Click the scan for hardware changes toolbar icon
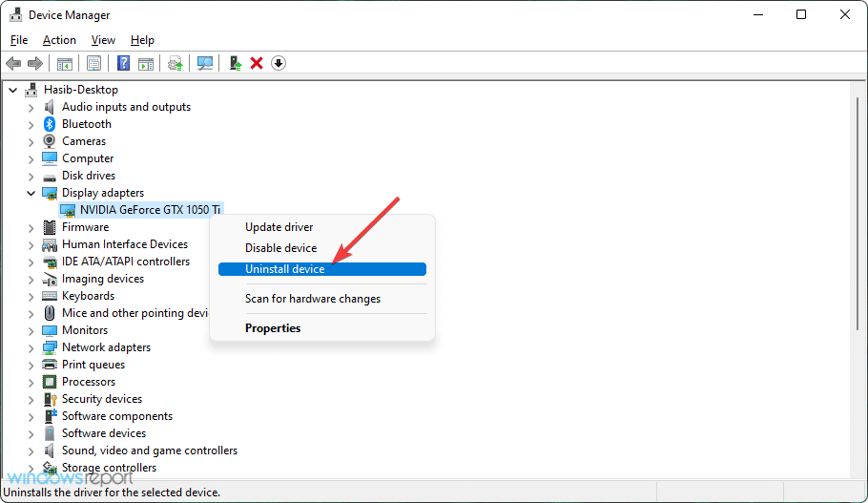 click(x=205, y=63)
